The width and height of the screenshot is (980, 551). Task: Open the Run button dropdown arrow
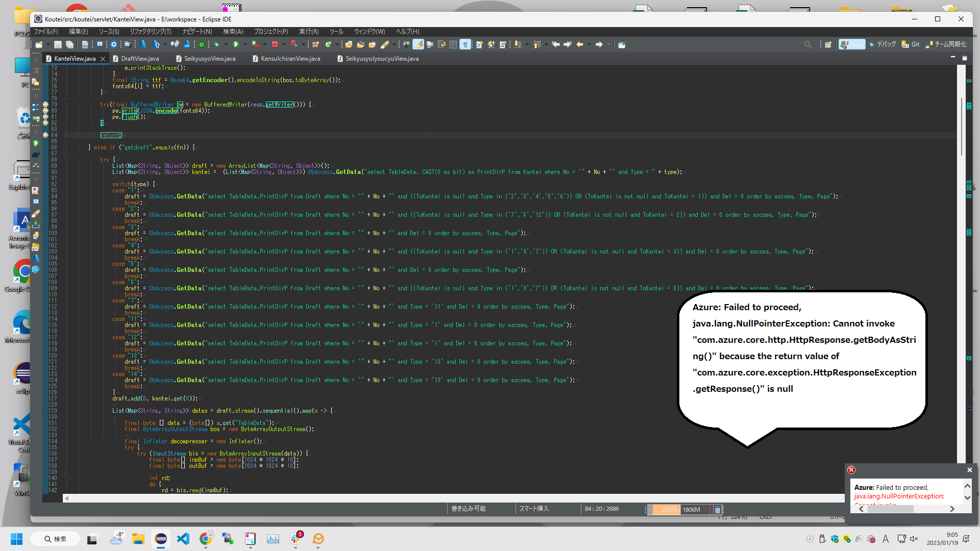(x=245, y=45)
